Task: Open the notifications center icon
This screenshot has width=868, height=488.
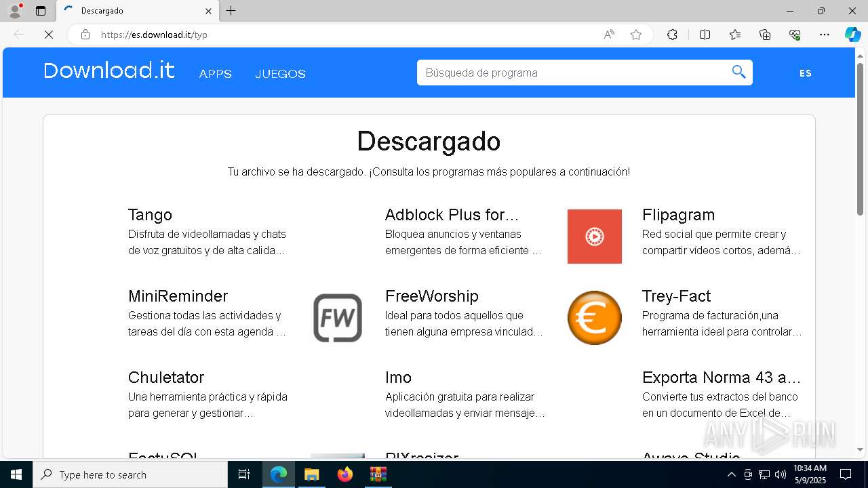Action: pyautogui.click(x=846, y=474)
